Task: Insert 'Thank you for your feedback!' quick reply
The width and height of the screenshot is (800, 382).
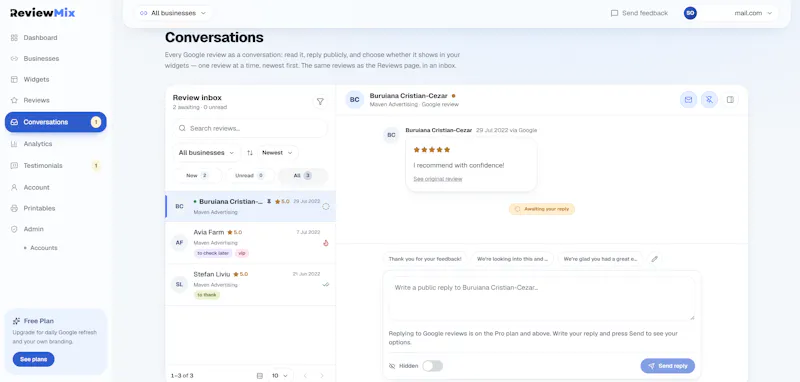Action: pyautogui.click(x=425, y=259)
